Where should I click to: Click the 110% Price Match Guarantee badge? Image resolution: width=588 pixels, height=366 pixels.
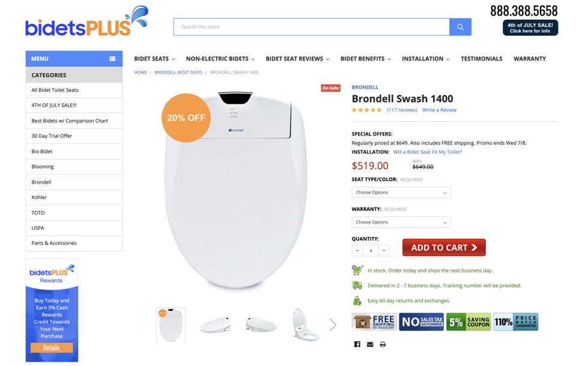515,322
